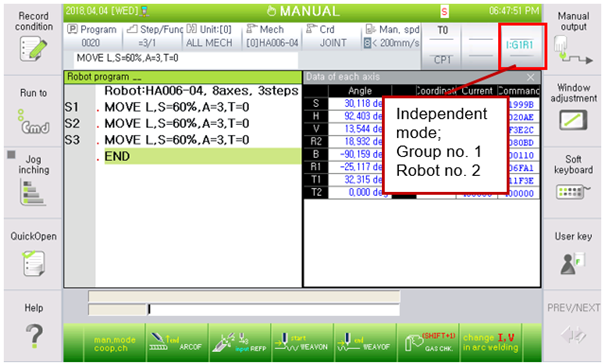Close the Data of each axis panel
The height and width of the screenshot is (364, 605).
tap(531, 77)
